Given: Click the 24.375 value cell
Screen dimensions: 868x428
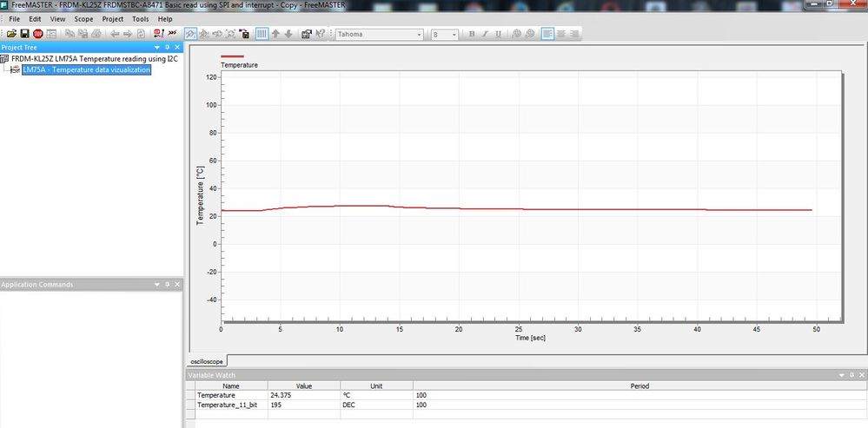Looking at the screenshot, I should coord(304,395).
